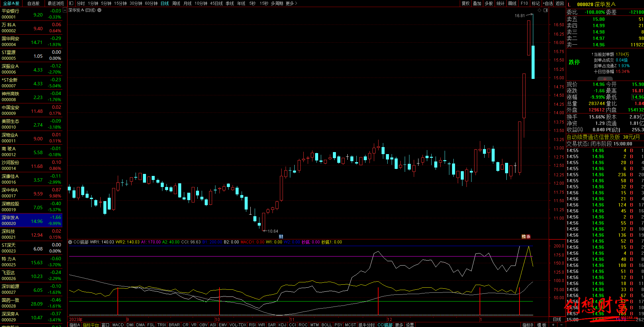The width and height of the screenshot is (644, 327).
Task: Select 国华网安 000004 row
Action: point(31,42)
